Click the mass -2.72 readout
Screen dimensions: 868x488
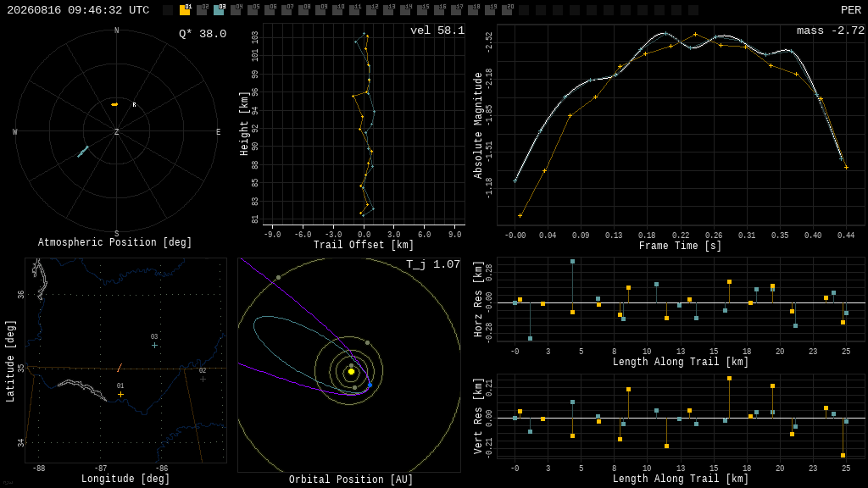pyautogui.click(x=831, y=30)
